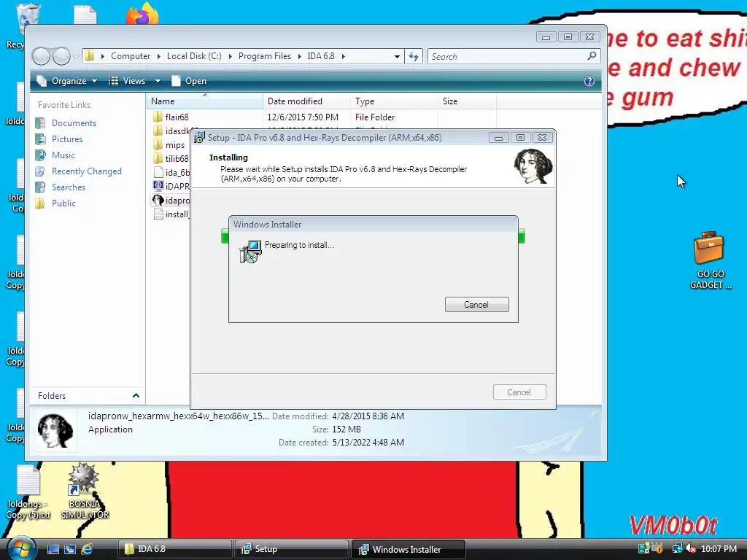The height and width of the screenshot is (560, 747).
Task: Expand the Views dropdown arrow
Action: [x=158, y=81]
